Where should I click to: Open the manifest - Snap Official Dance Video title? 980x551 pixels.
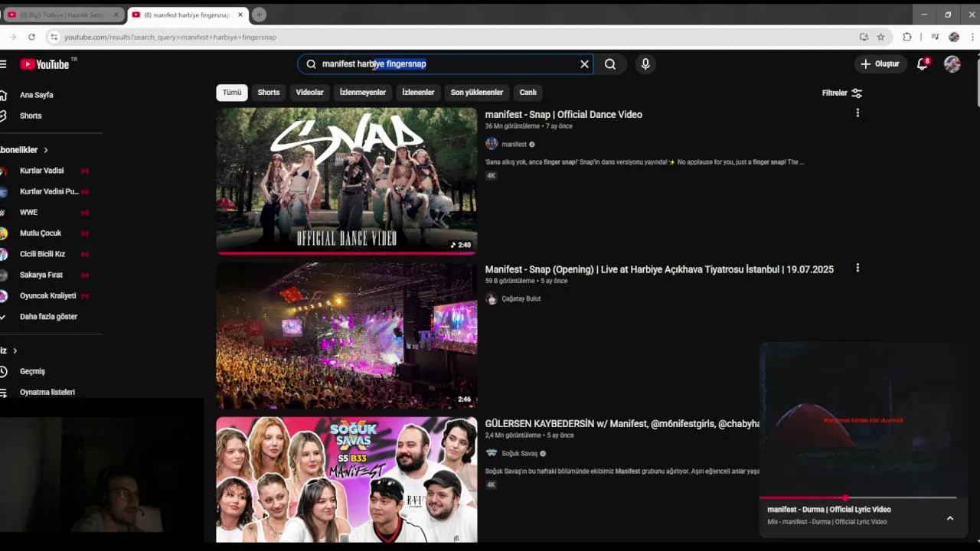click(563, 115)
